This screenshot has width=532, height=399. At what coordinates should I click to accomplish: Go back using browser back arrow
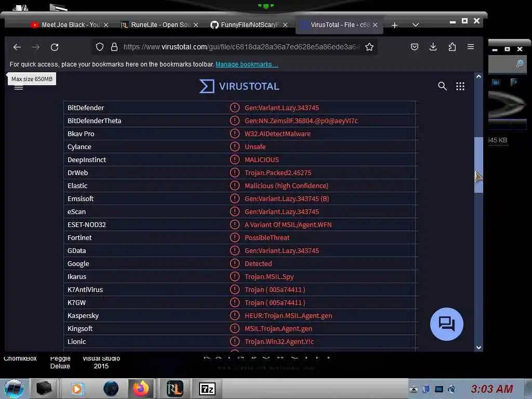click(x=17, y=47)
